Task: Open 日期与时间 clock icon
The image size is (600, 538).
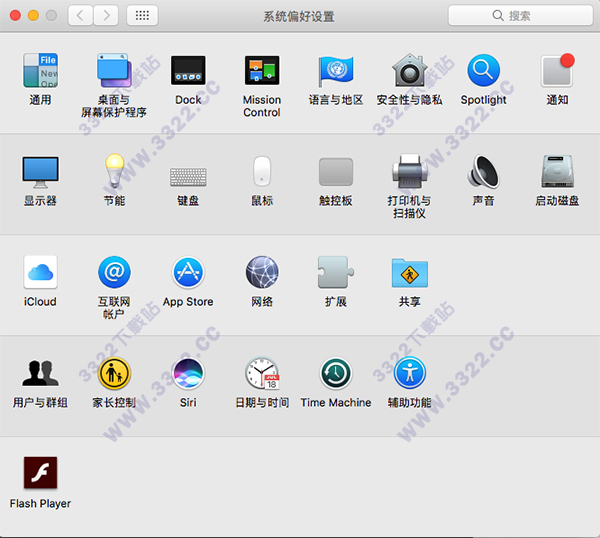Action: click(262, 373)
